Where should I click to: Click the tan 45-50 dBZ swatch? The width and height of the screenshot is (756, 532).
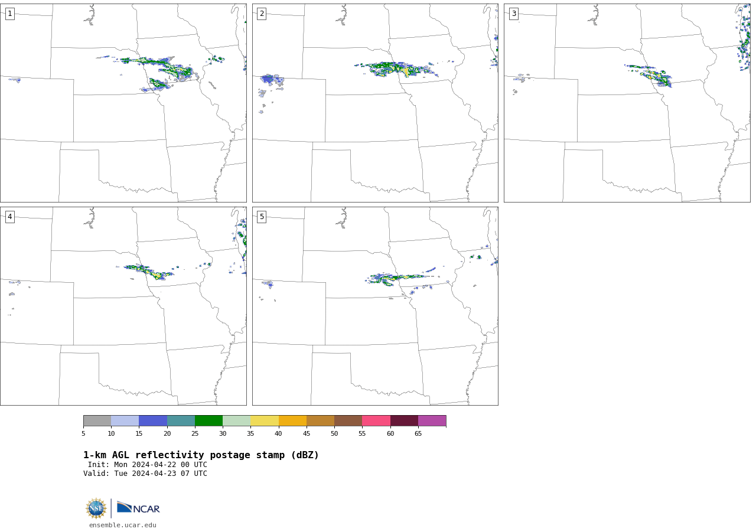coord(320,420)
